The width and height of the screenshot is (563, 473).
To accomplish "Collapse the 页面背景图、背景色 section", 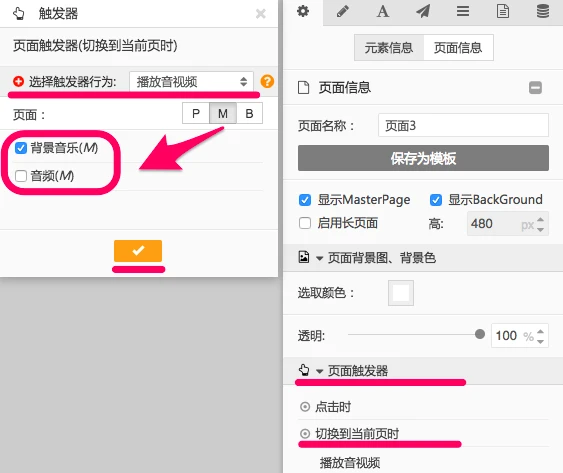I will [x=320, y=258].
